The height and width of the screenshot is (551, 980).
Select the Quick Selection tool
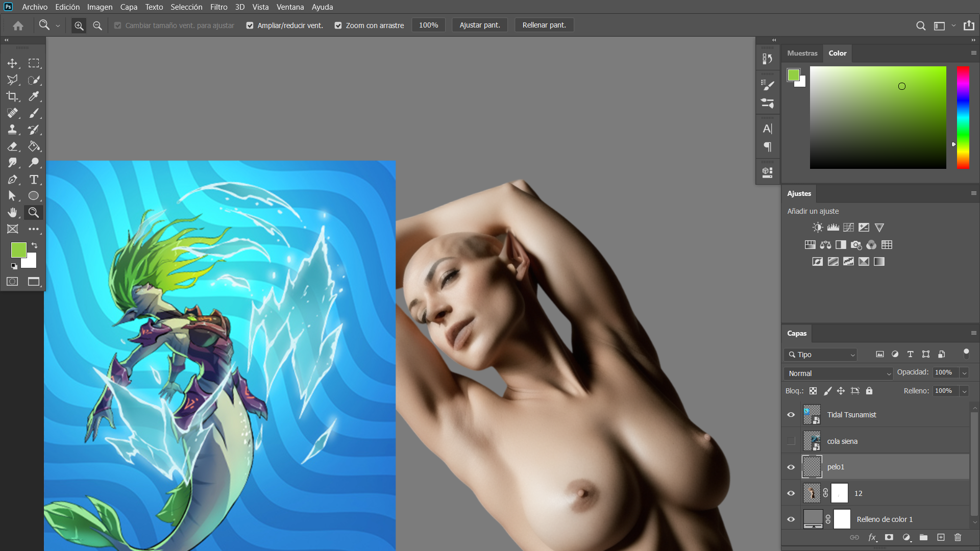[x=34, y=80]
